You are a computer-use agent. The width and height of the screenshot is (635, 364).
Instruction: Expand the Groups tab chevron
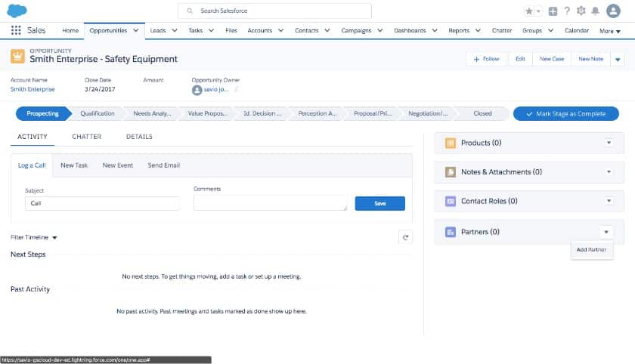tap(550, 30)
